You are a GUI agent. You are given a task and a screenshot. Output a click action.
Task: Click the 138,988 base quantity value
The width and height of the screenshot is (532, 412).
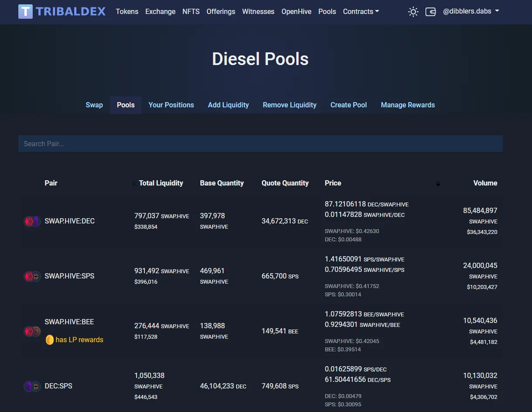pyautogui.click(x=213, y=326)
